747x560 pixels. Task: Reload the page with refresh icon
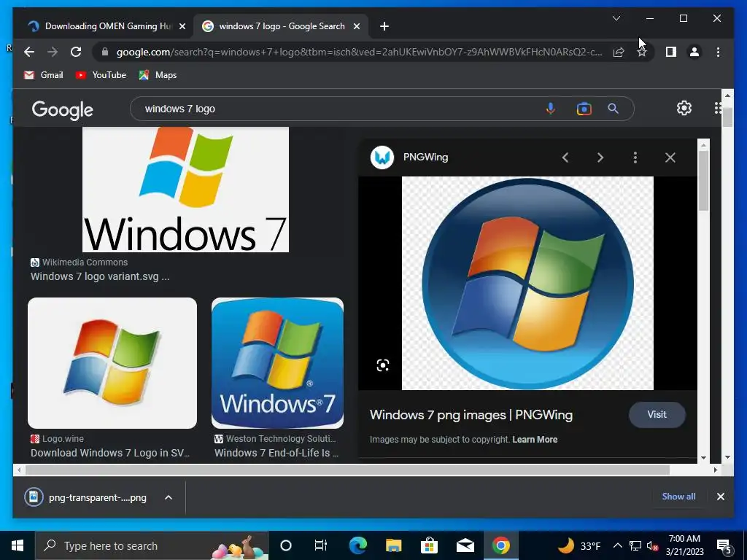coord(76,52)
